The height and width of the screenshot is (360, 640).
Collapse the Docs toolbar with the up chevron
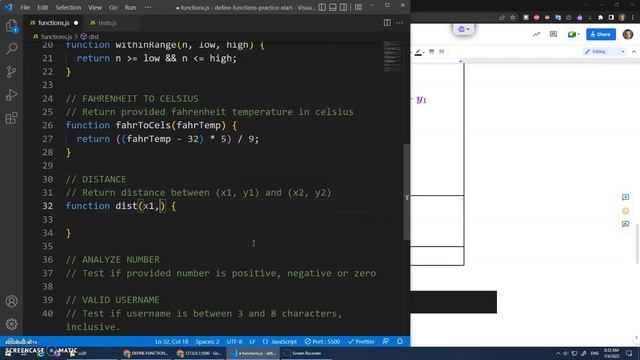coord(634,52)
